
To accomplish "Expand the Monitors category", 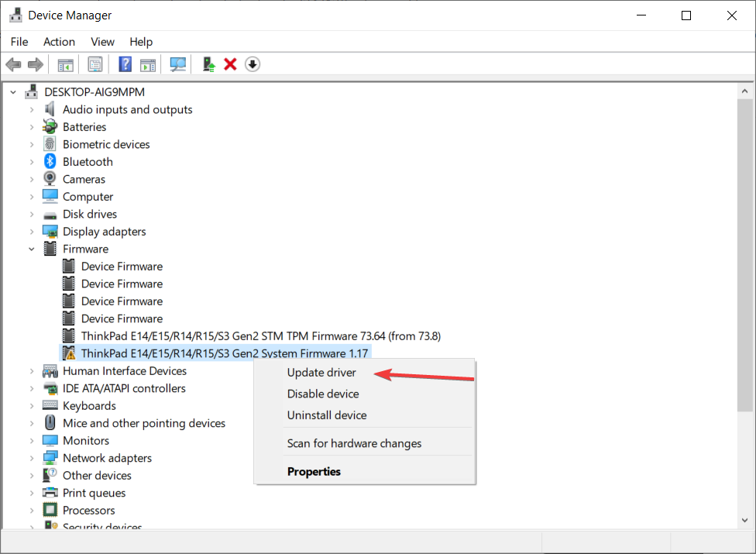I will point(32,440).
